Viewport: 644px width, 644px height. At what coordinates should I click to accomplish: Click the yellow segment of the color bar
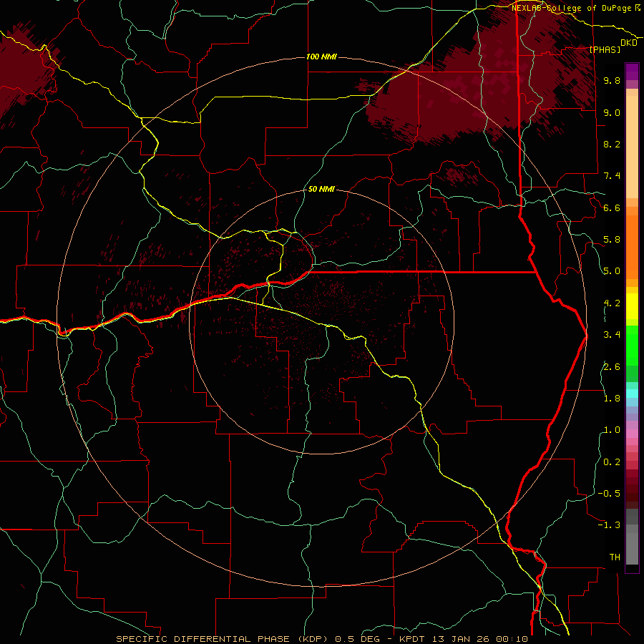(x=632, y=306)
